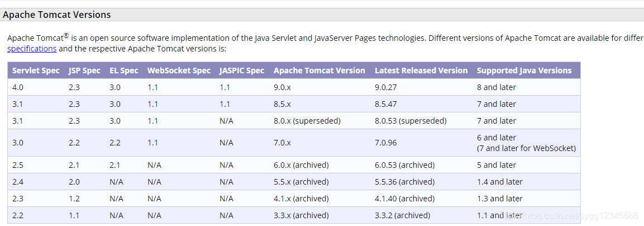
Task: Select the Supported Java Versions column header
Action: (x=524, y=70)
